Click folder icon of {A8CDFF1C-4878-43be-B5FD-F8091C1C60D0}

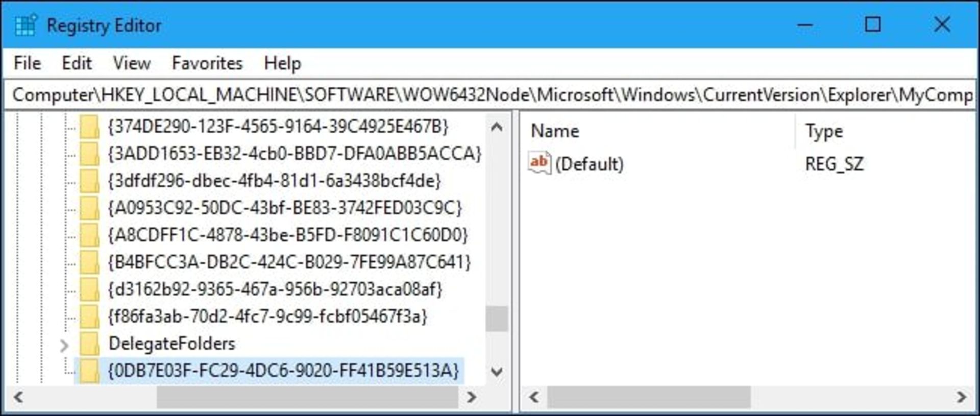tap(89, 235)
